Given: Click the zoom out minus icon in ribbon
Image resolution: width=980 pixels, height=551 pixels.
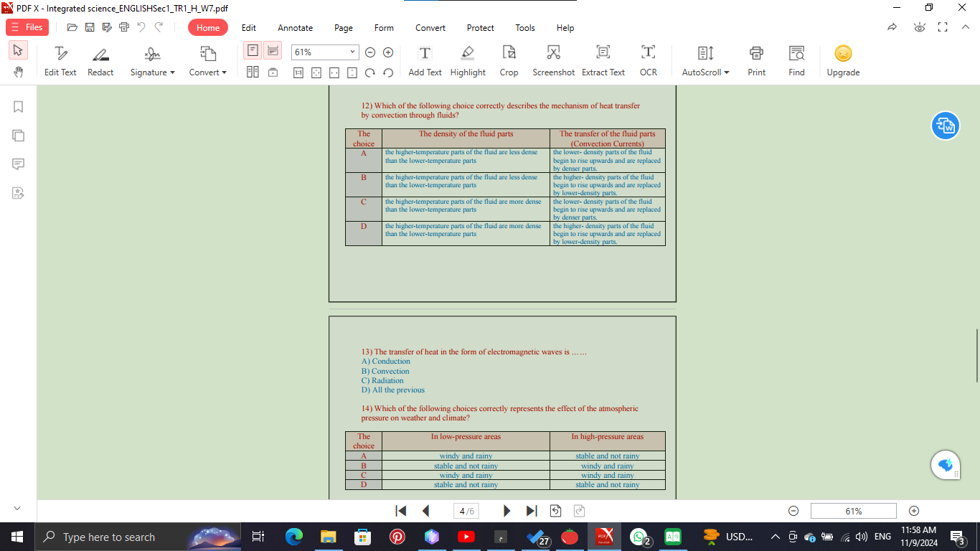Looking at the screenshot, I should 370,52.
